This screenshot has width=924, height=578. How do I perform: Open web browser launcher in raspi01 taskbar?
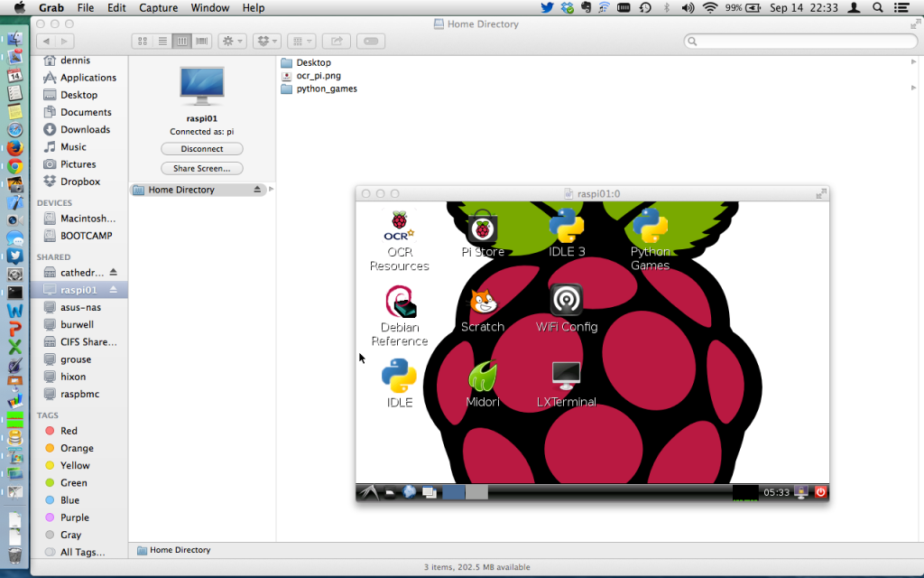[409, 492]
